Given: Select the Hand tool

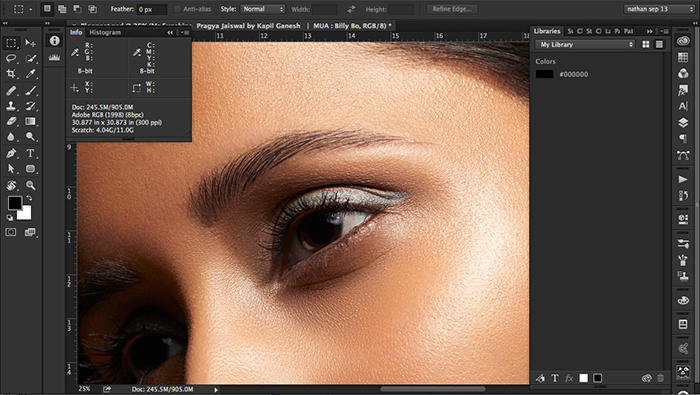Looking at the screenshot, I should click(x=11, y=185).
